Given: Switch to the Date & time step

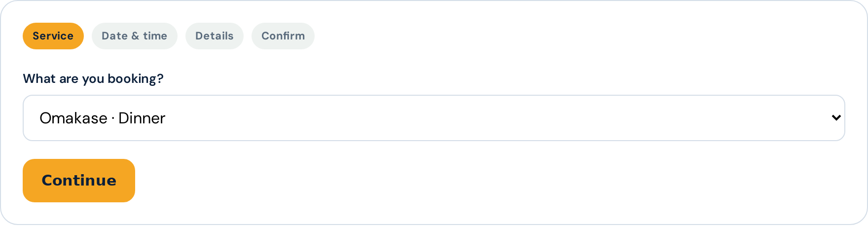Looking at the screenshot, I should [x=135, y=36].
